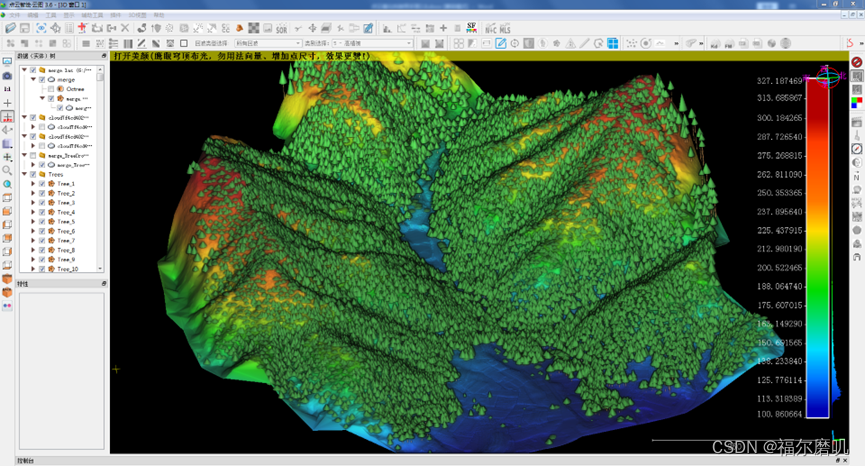The height and width of the screenshot is (466, 865).
Task: Click the red stop icon in right sidebar
Action: coord(857,62)
